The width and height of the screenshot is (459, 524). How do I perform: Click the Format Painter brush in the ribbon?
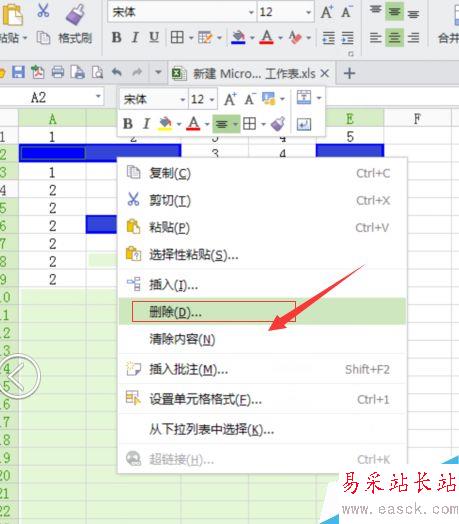(75, 14)
